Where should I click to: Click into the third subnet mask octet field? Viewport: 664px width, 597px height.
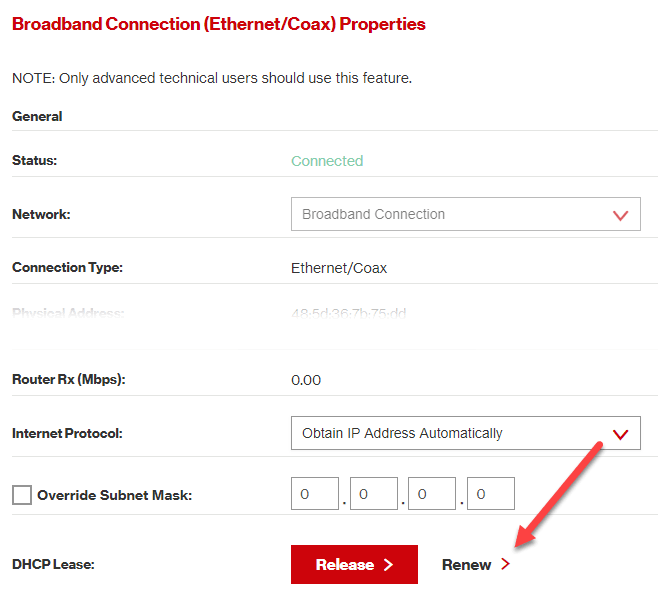[x=432, y=494]
